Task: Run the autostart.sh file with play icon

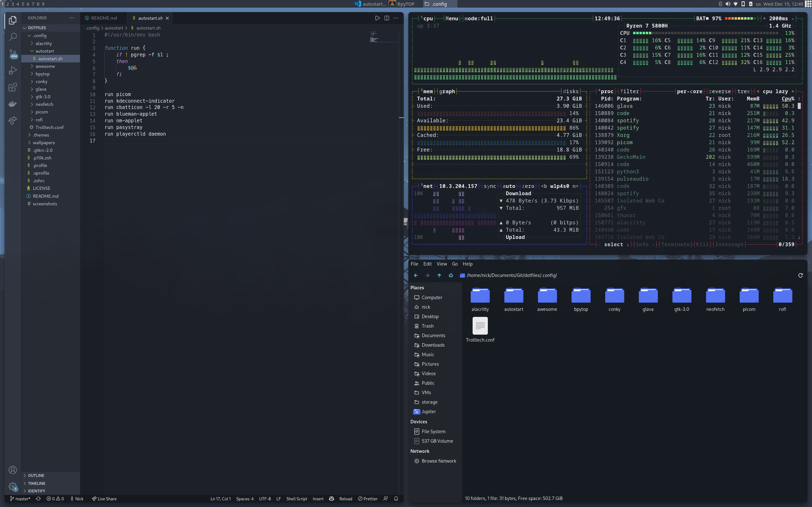Action: tap(377, 18)
